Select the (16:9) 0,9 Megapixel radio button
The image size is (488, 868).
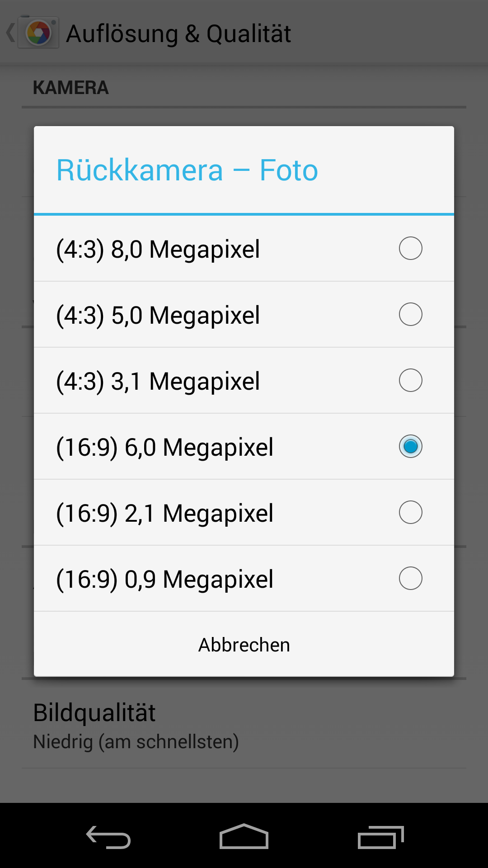coord(410,578)
